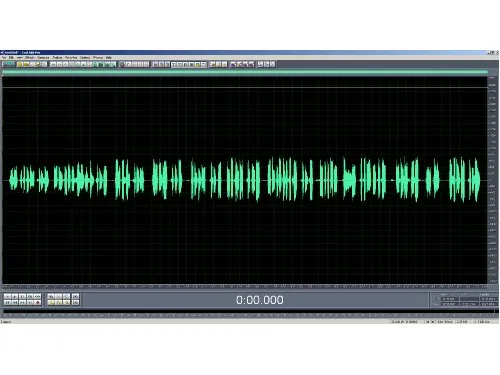500x375 pixels.
Task: Click the Stop button in transport controls
Action: [x=7, y=296]
